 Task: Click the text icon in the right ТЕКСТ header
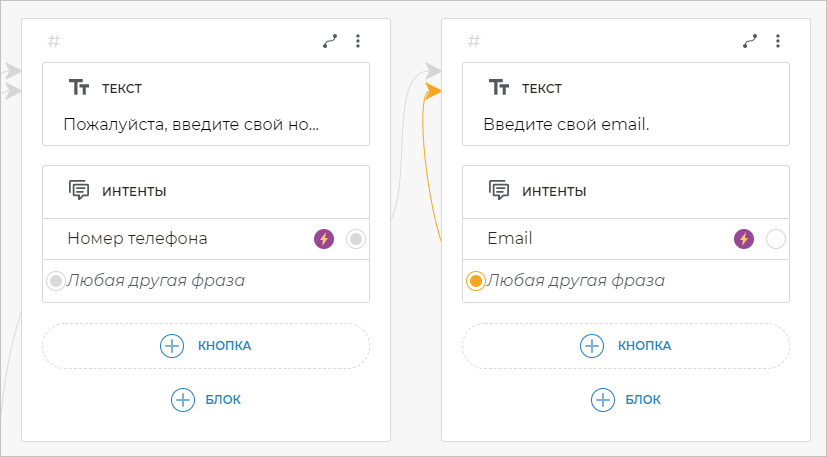tap(499, 88)
